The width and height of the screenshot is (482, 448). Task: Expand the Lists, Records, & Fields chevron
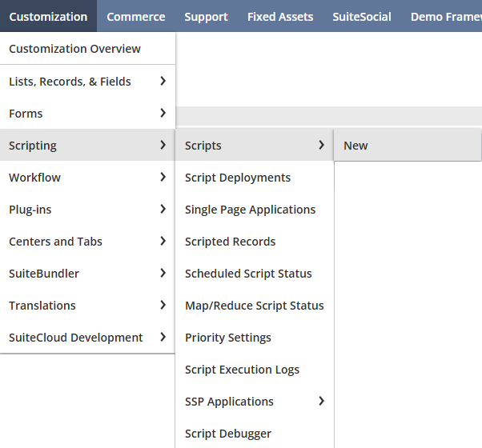[x=163, y=81]
